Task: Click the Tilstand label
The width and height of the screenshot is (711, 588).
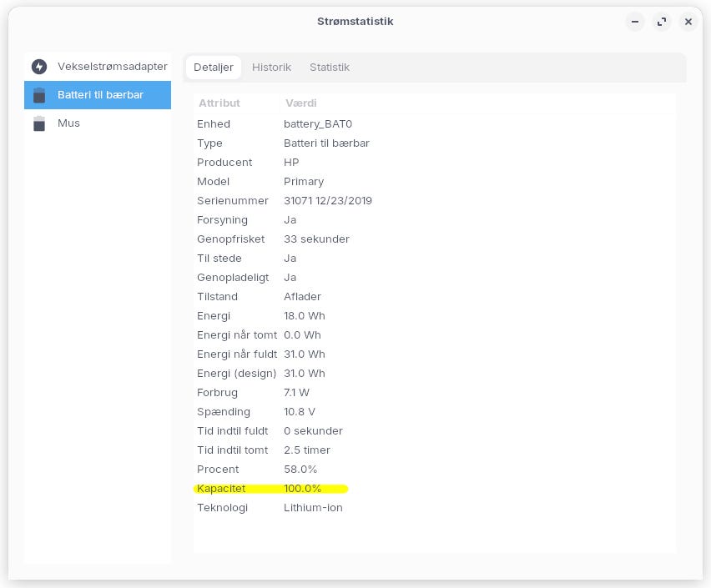Action: [217, 296]
